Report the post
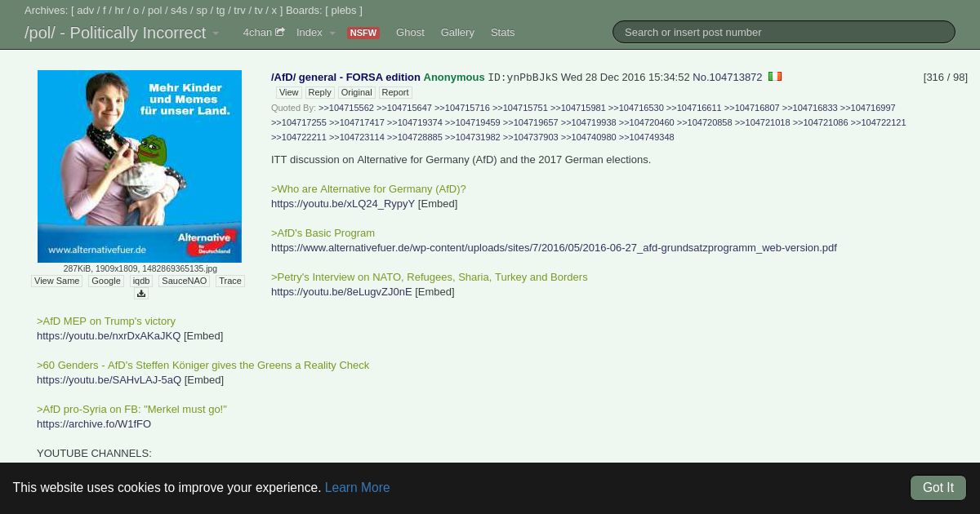980x514 pixels. (395, 92)
